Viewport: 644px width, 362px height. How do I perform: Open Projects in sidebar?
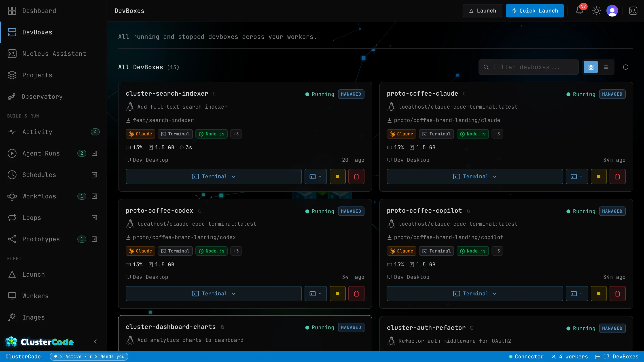pyautogui.click(x=53, y=75)
